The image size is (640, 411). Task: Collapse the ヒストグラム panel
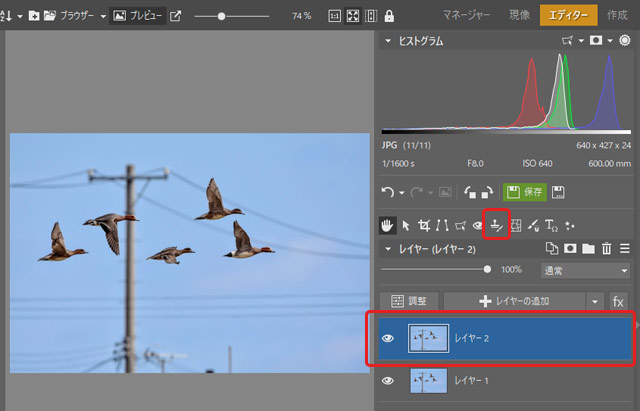pos(388,42)
